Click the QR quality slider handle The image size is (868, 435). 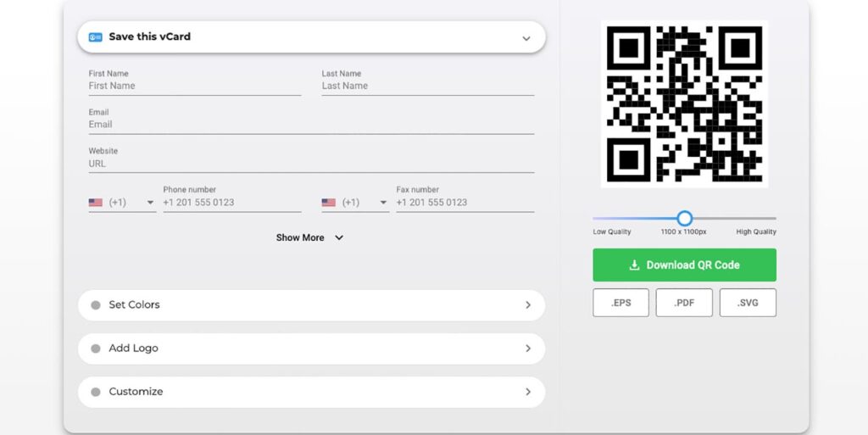(685, 218)
